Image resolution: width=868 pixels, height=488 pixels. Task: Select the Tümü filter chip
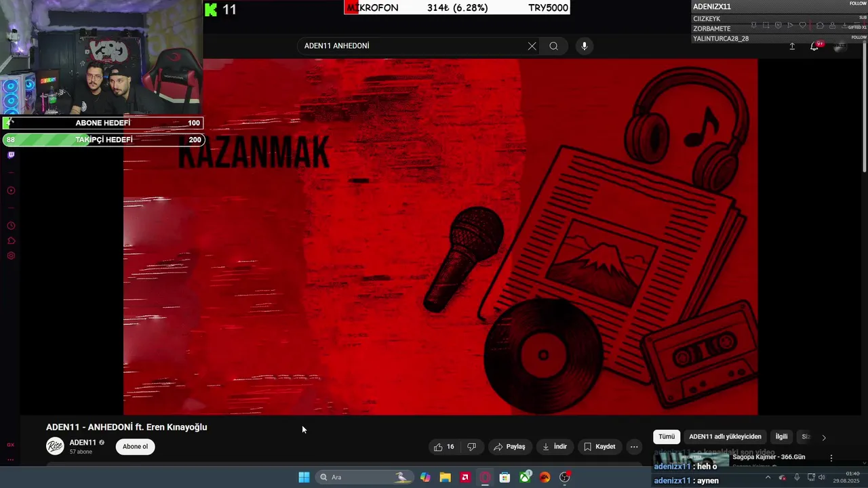667,437
